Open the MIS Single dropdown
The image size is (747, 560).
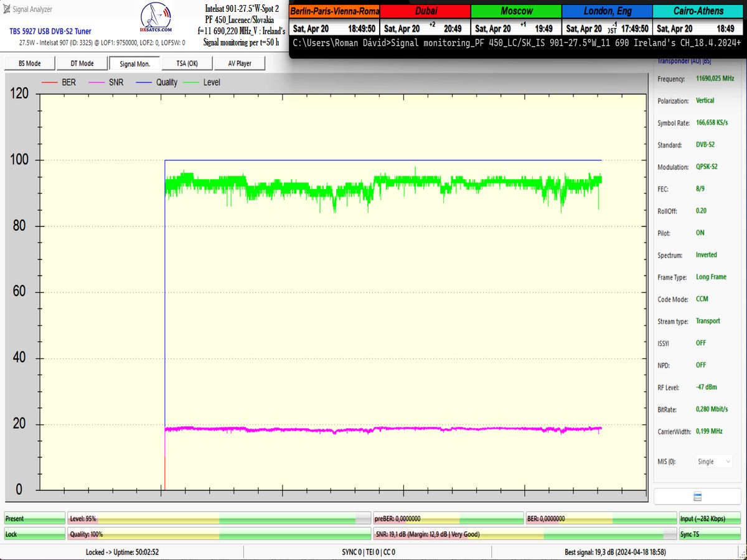pos(714,462)
